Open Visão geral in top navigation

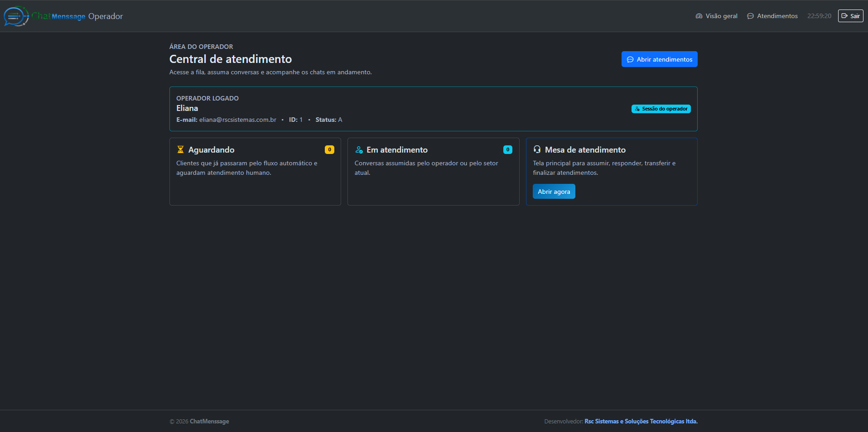(x=716, y=16)
